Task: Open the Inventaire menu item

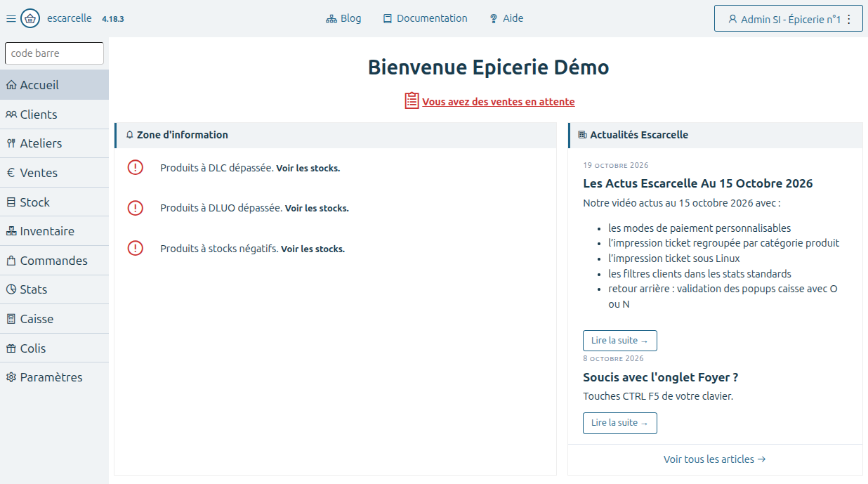Action: [54, 231]
